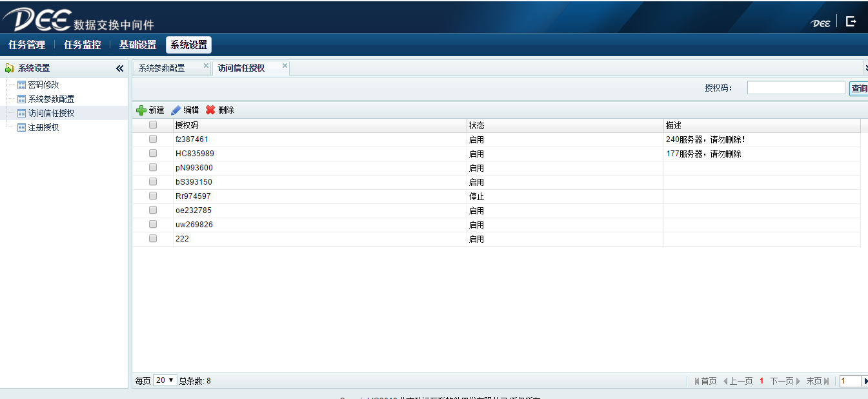868x399 pixels.
Task: Click the page number input box
Action: [x=850, y=381]
